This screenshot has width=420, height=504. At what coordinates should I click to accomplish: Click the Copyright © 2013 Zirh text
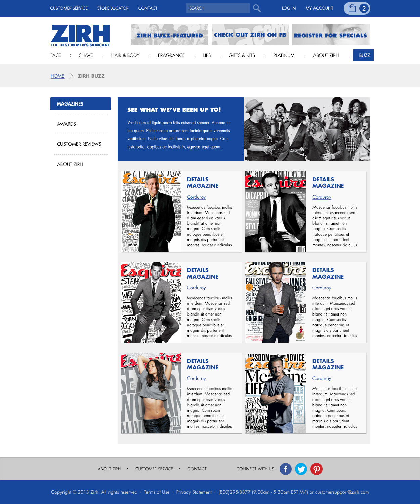point(75,492)
